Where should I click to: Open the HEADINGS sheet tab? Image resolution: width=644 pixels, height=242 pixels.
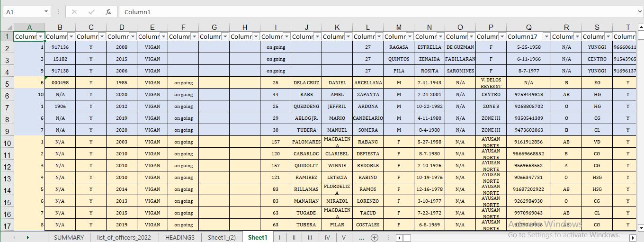point(180,237)
